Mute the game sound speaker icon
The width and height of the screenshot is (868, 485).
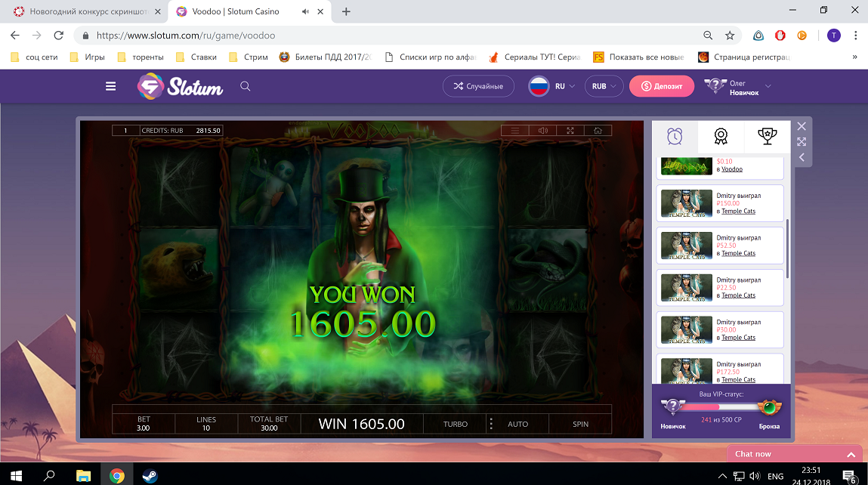tap(542, 131)
